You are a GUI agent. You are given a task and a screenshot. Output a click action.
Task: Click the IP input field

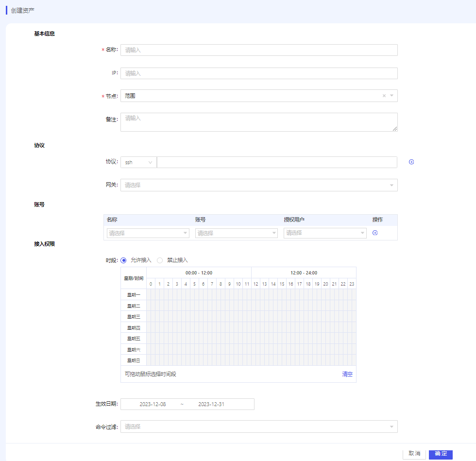pos(258,73)
